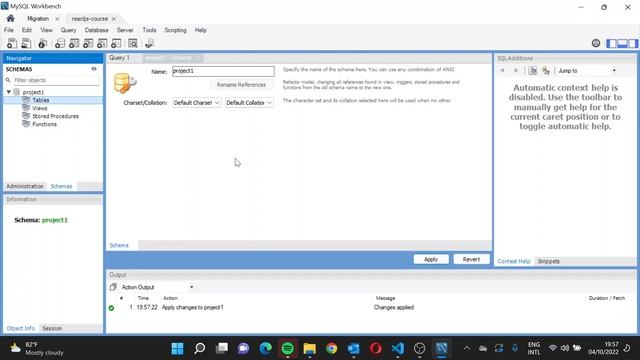This screenshot has height=360, width=640.
Task: Create a new SQL tab toolbar icon
Action: coord(12,43)
